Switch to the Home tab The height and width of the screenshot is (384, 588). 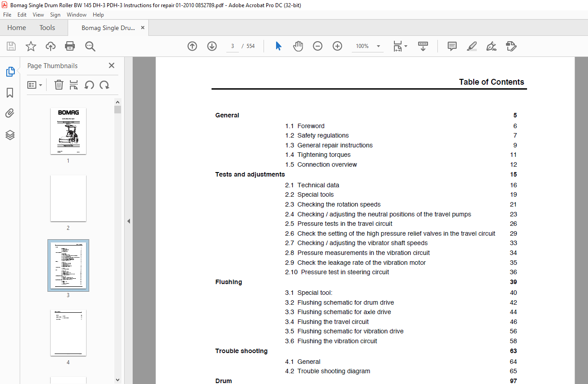[17, 28]
